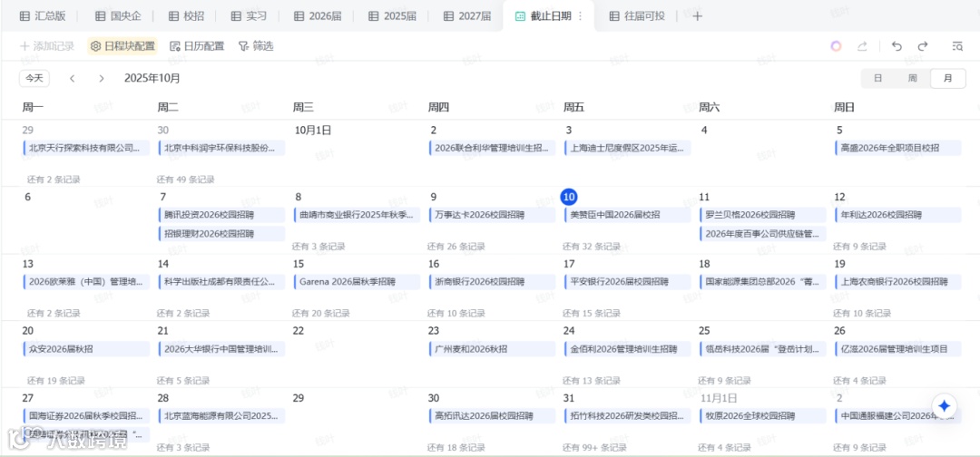Open 美赞臣中国2026届校招 event

click(x=627, y=215)
